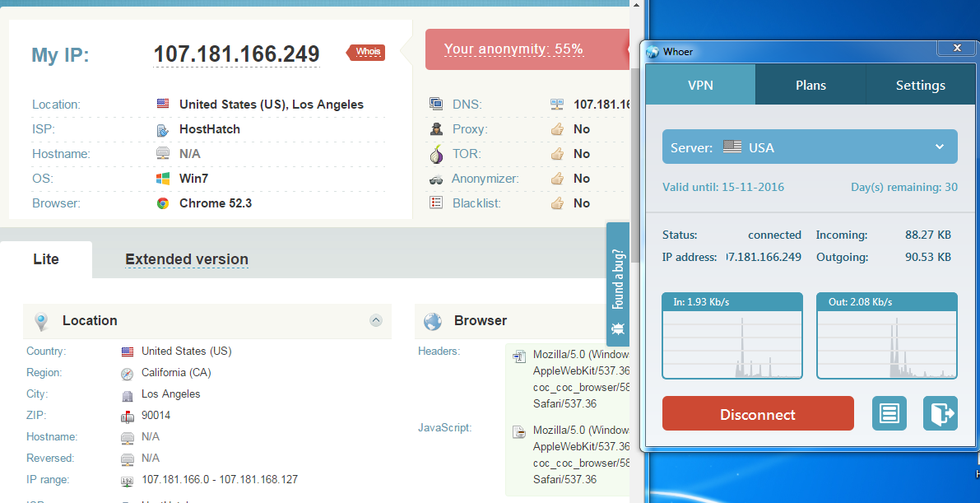
Task: Click the IP range 107.181.166.0 - 107.181.168.127
Action: 220,480
